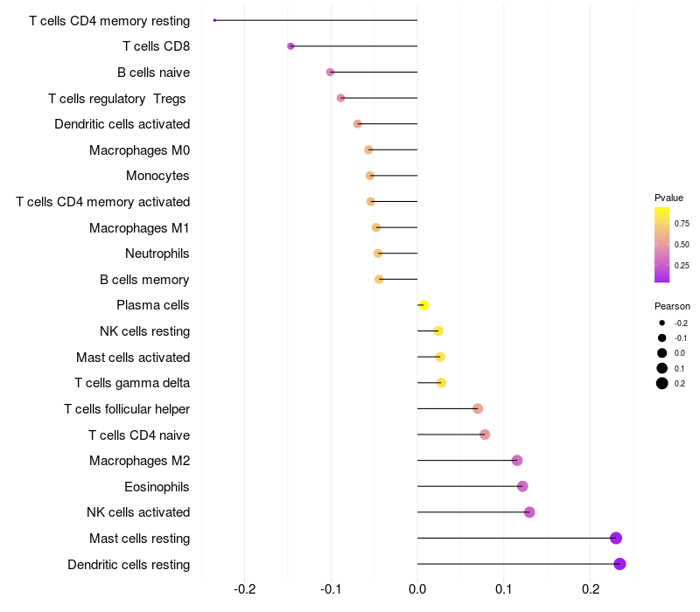700x612 pixels.
Task: Click the -0.2 x-axis tick label
Action: coord(245,589)
